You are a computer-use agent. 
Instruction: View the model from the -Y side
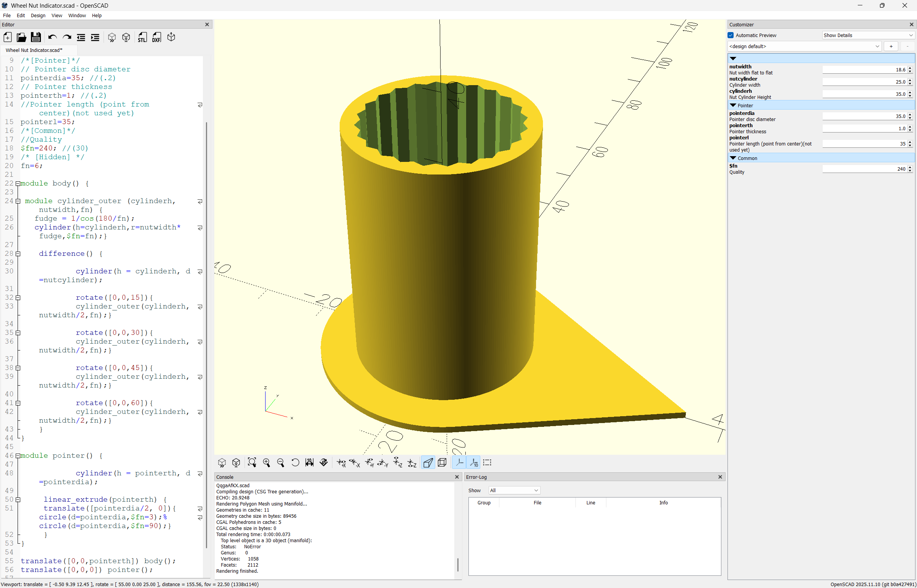click(x=383, y=463)
